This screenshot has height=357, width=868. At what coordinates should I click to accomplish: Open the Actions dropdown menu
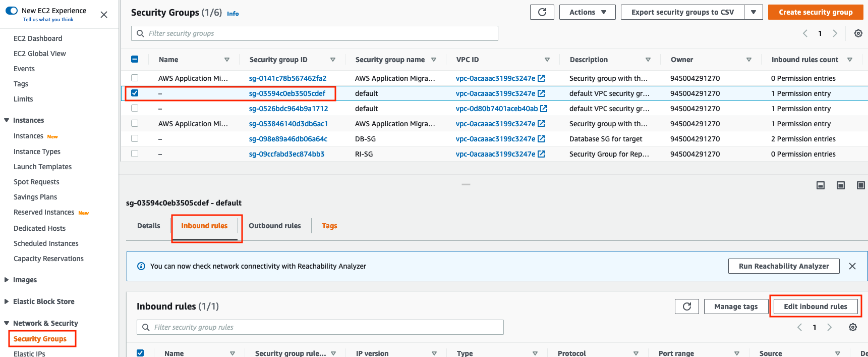[588, 12]
